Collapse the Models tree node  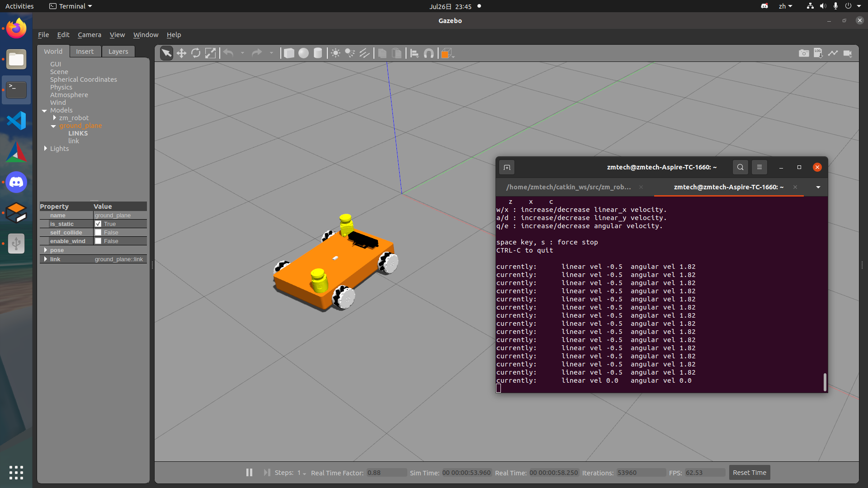44,111
